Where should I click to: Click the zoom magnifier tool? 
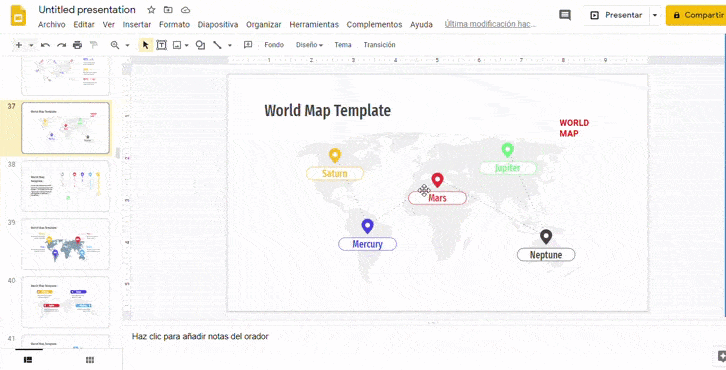click(115, 45)
